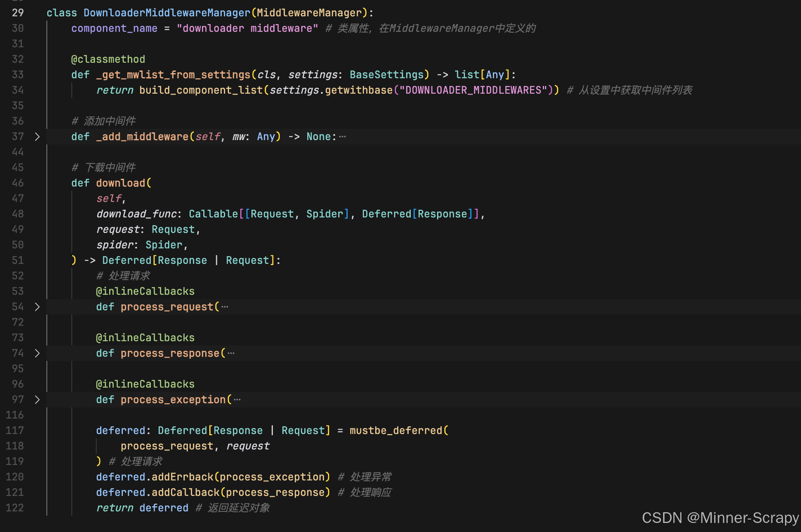Viewport: 801px width, 532px height.
Task: Click the process_request argument on line 118
Action: point(167,446)
